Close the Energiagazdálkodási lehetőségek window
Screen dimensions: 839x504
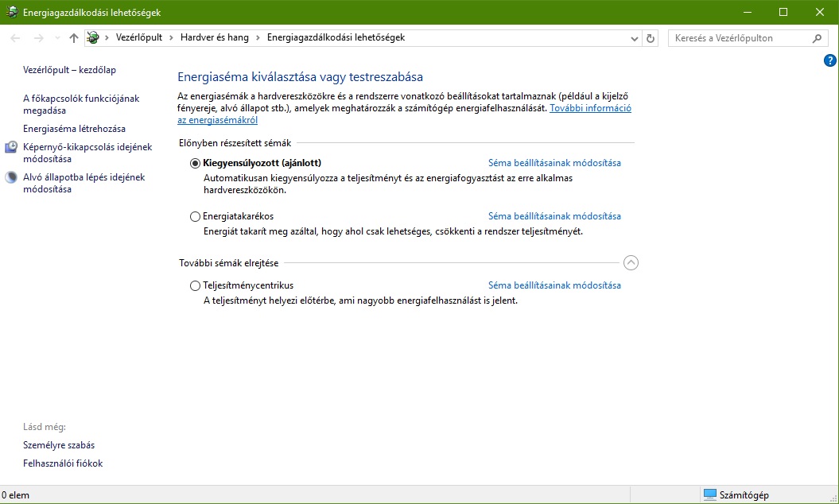pos(820,12)
